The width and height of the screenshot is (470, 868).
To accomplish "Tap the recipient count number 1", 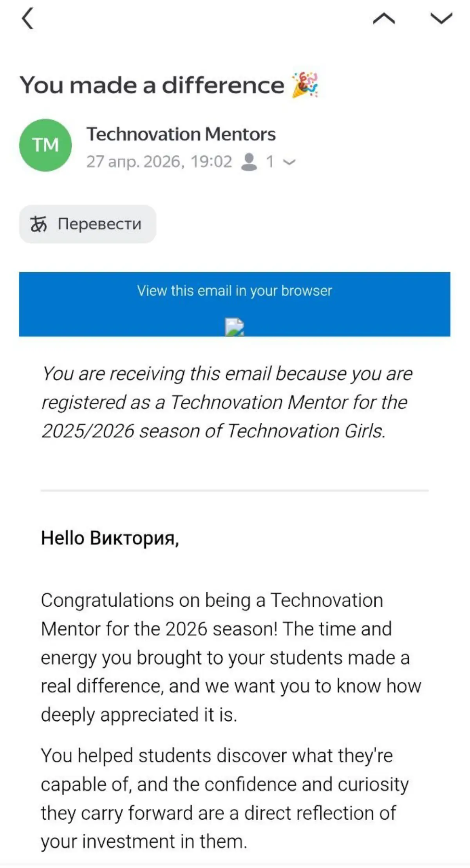I will coord(270,161).
